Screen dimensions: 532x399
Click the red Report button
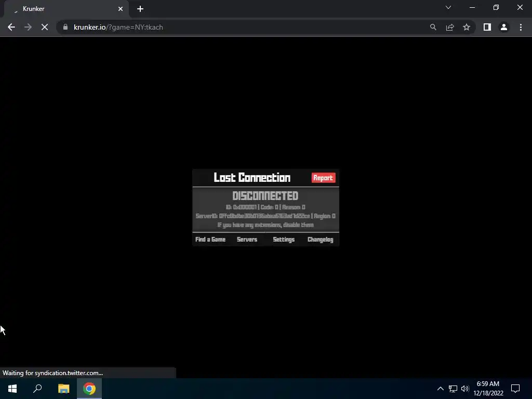click(323, 178)
